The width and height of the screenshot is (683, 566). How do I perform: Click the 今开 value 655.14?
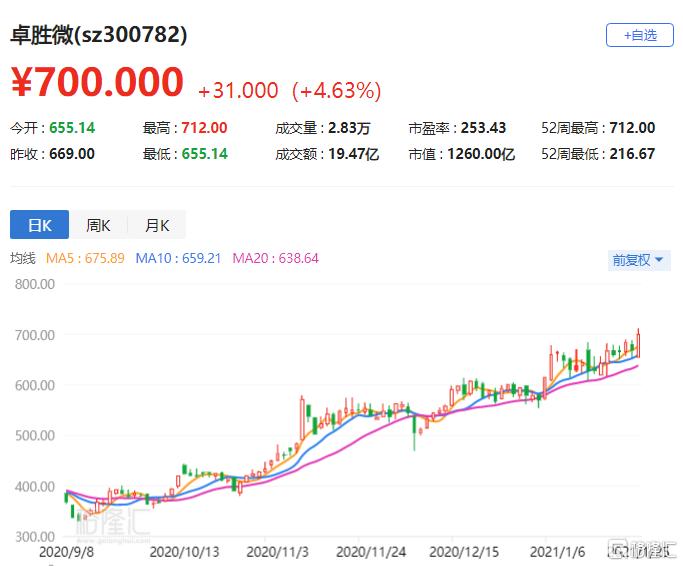(72, 128)
